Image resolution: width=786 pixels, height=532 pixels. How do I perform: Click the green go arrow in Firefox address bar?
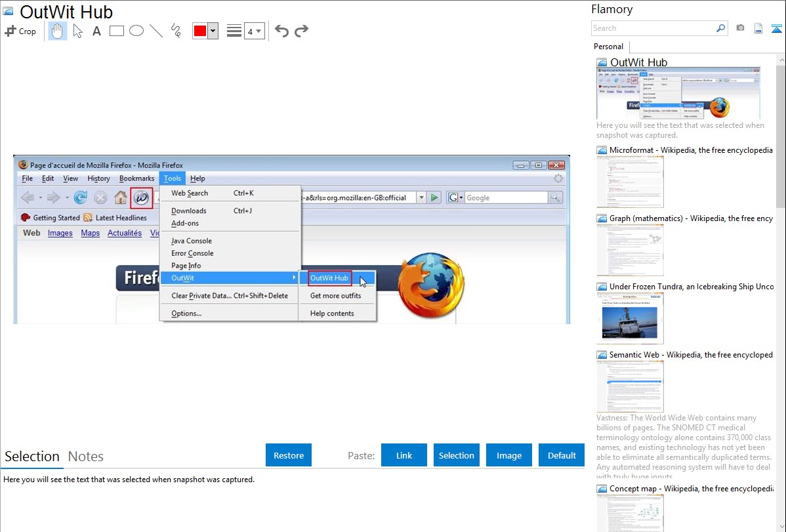coord(434,197)
